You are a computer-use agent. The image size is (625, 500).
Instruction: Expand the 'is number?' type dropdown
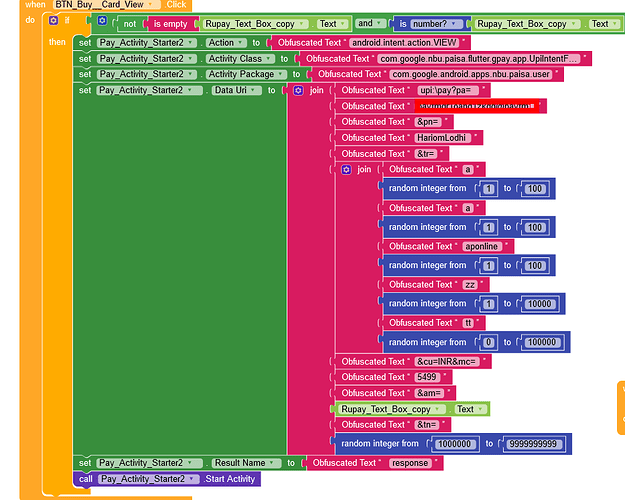click(460, 24)
